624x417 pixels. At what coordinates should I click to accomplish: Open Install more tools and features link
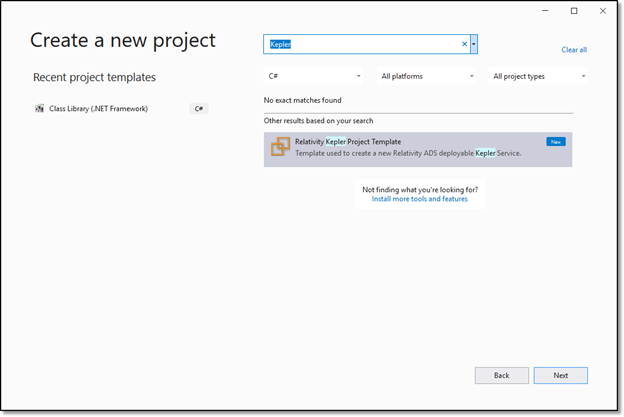coord(419,199)
